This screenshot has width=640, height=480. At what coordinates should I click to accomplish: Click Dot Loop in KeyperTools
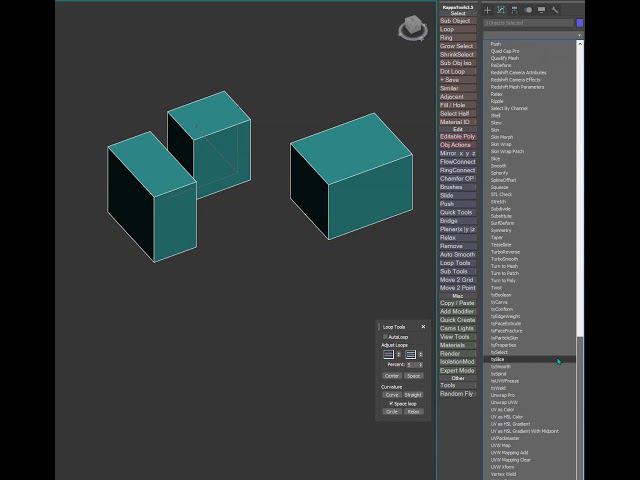[458, 71]
